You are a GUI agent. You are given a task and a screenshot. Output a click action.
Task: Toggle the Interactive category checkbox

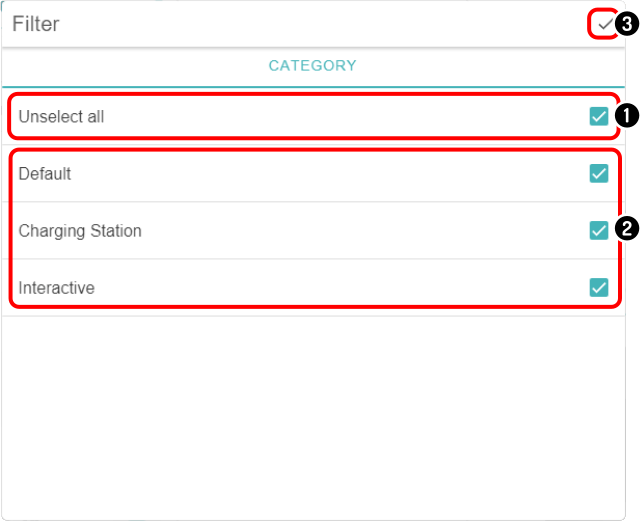pyautogui.click(x=599, y=287)
